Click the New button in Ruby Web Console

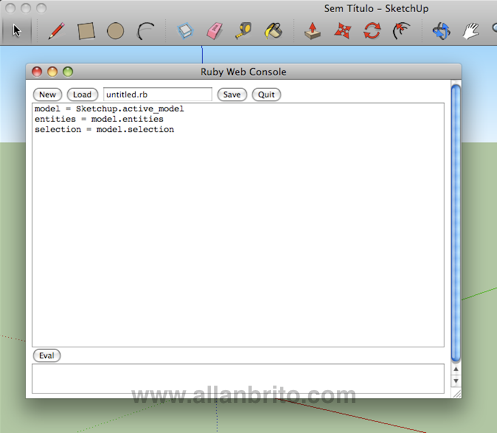pos(47,95)
